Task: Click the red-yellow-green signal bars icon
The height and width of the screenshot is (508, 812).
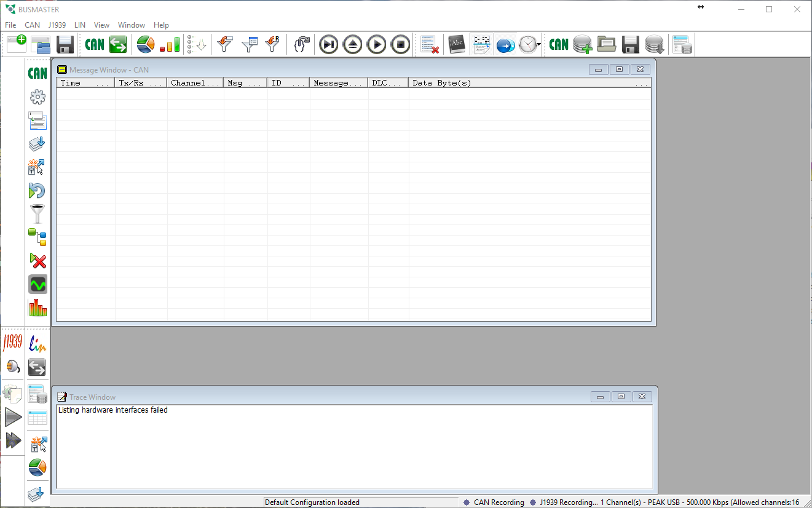Action: click(170, 44)
